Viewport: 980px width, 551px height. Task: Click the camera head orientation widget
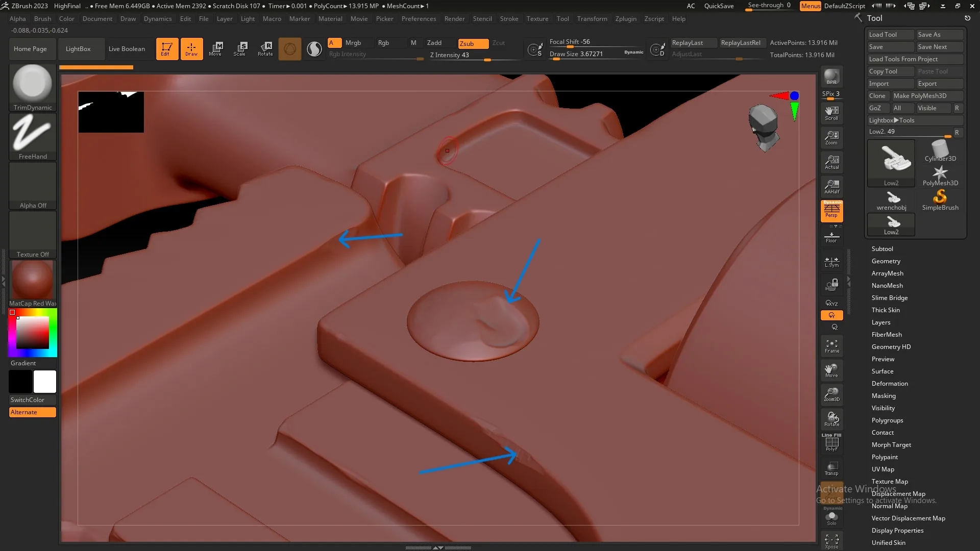coord(763,128)
